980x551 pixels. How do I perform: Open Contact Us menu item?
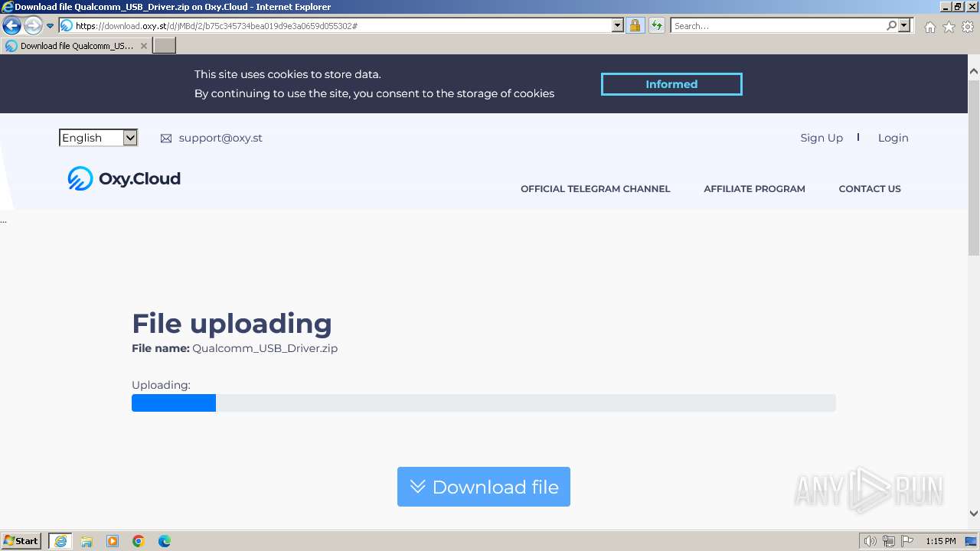(870, 189)
